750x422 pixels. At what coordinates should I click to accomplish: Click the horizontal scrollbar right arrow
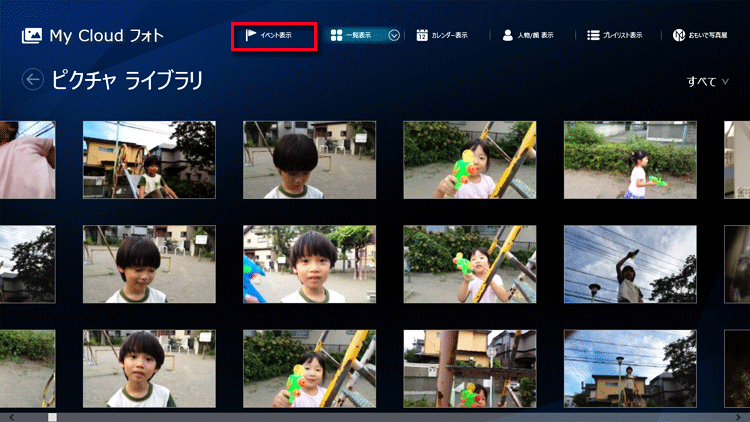[738, 417]
